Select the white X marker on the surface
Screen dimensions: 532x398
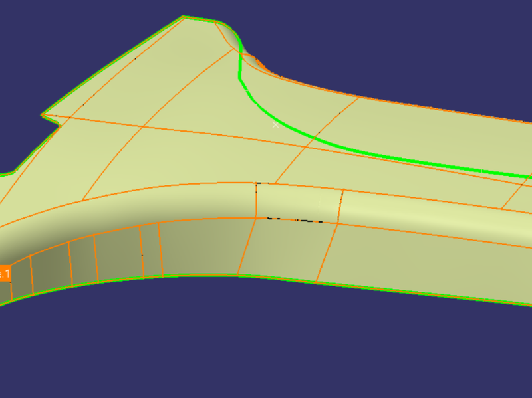point(276,124)
